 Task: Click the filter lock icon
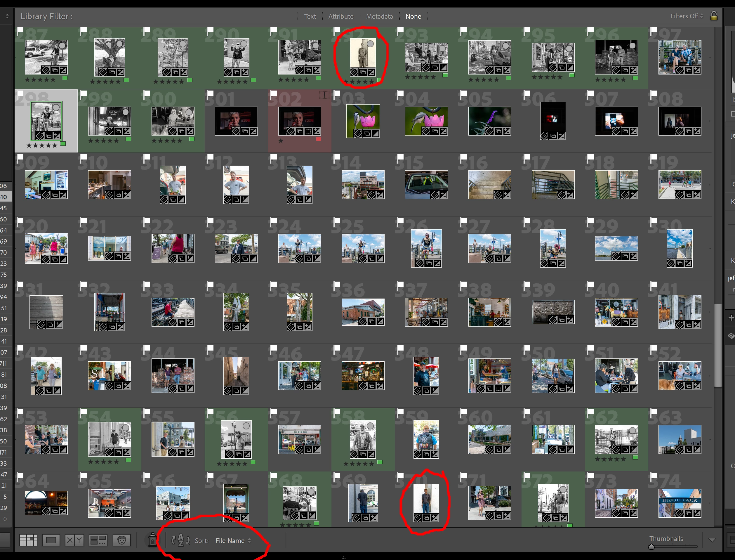(714, 16)
